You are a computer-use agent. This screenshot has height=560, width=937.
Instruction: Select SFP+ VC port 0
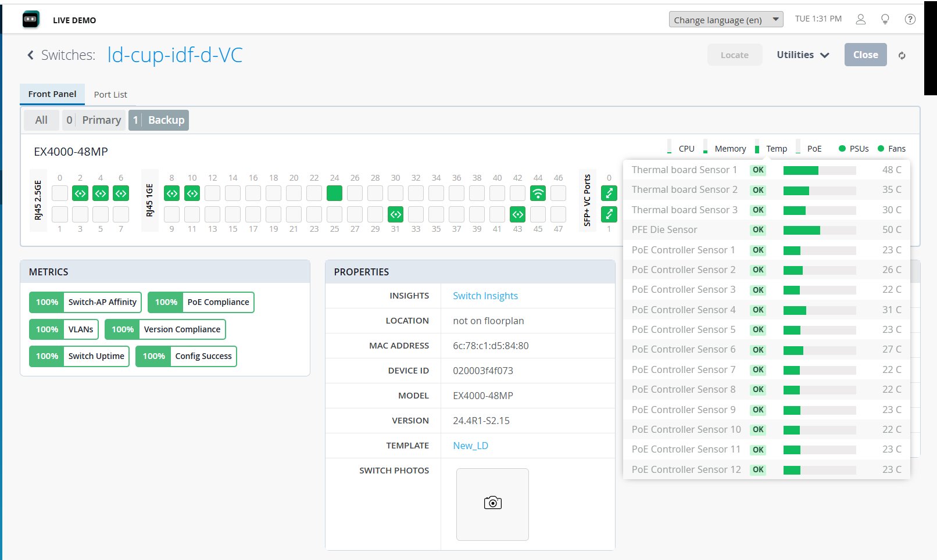(x=609, y=193)
